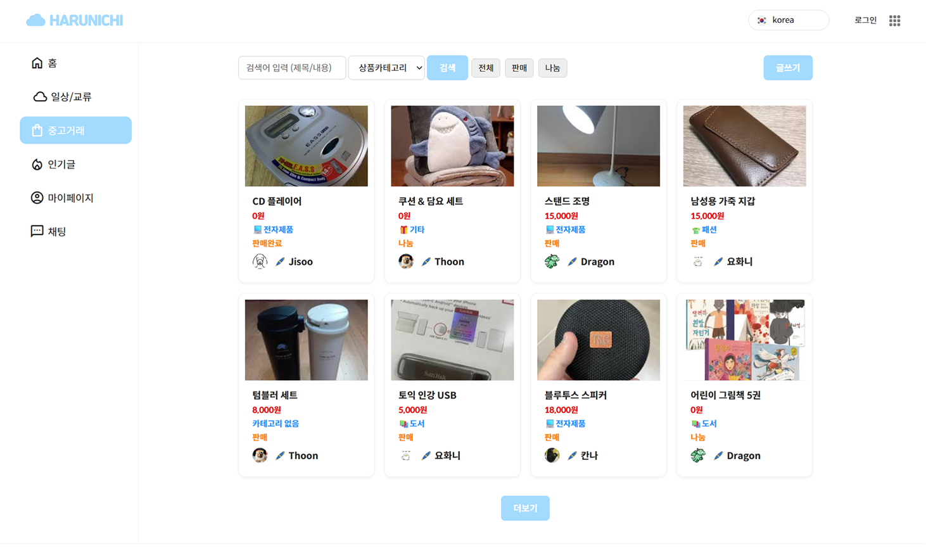The height and width of the screenshot is (560, 926).
Task: Expand more items with 더보기
Action: 525,508
